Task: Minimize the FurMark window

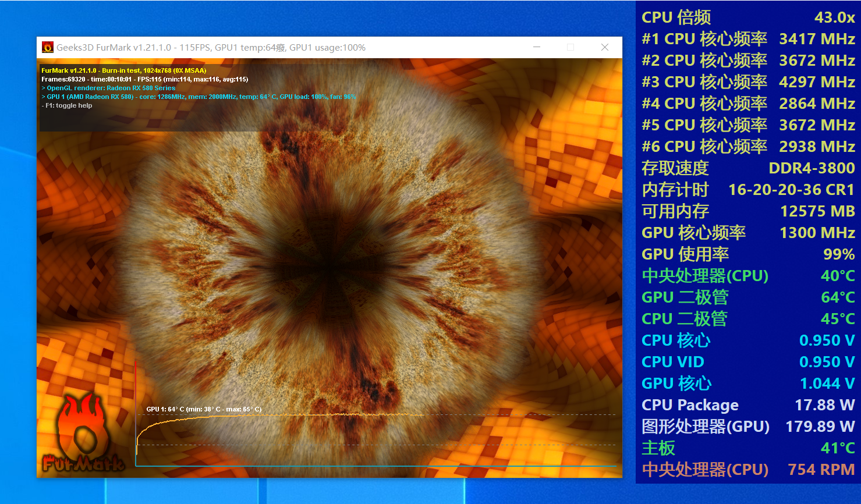Action: (x=537, y=47)
